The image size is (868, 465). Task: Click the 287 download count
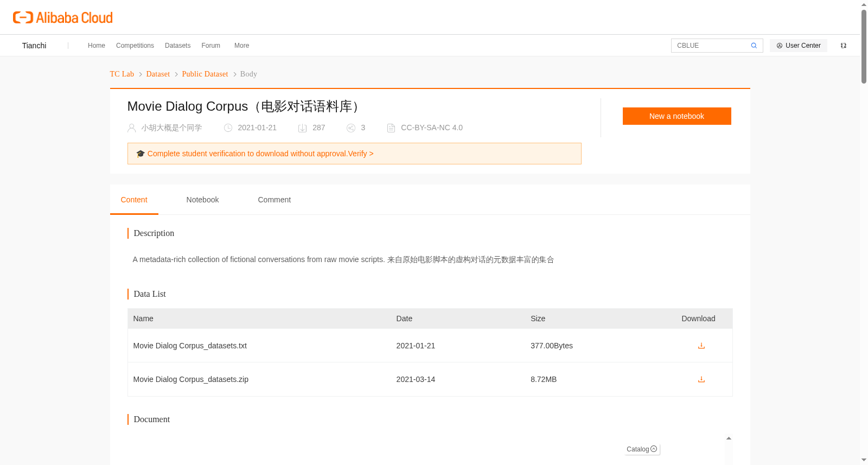click(x=319, y=128)
